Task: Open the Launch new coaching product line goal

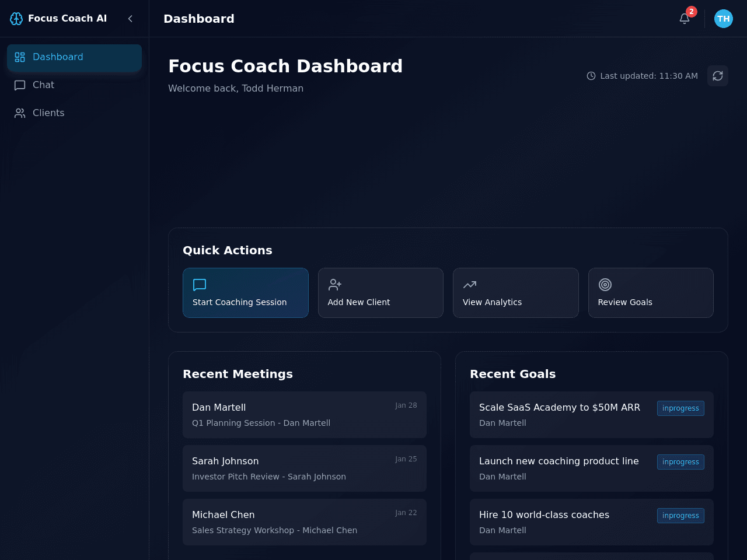Action: point(592,468)
